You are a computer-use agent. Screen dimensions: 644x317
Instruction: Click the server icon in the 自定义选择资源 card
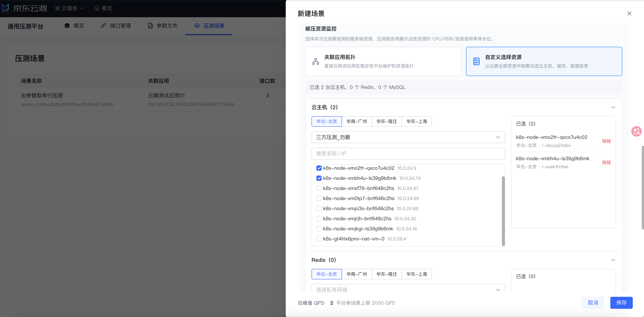[476, 61]
